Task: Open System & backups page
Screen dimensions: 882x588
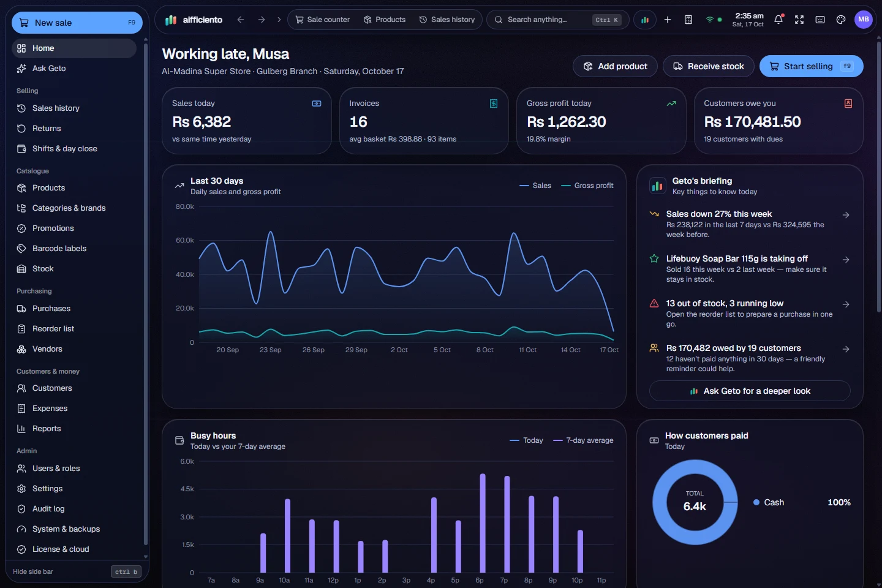Action: [73, 529]
